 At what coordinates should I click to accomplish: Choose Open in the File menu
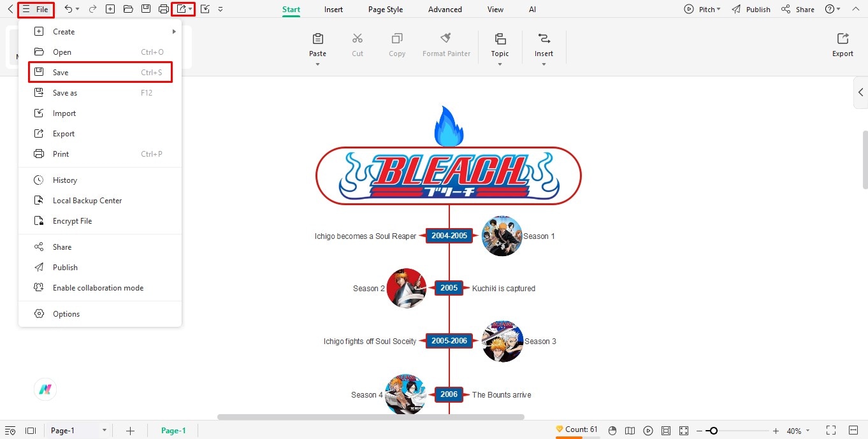[100, 52]
